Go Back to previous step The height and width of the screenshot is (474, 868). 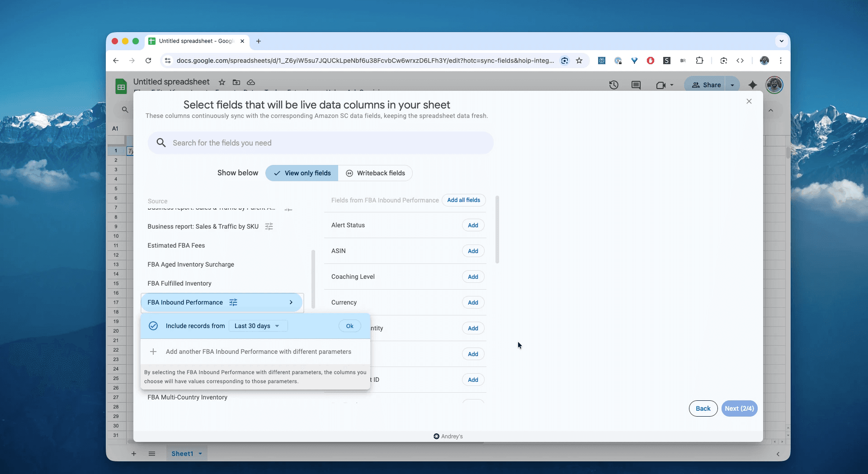pyautogui.click(x=703, y=408)
